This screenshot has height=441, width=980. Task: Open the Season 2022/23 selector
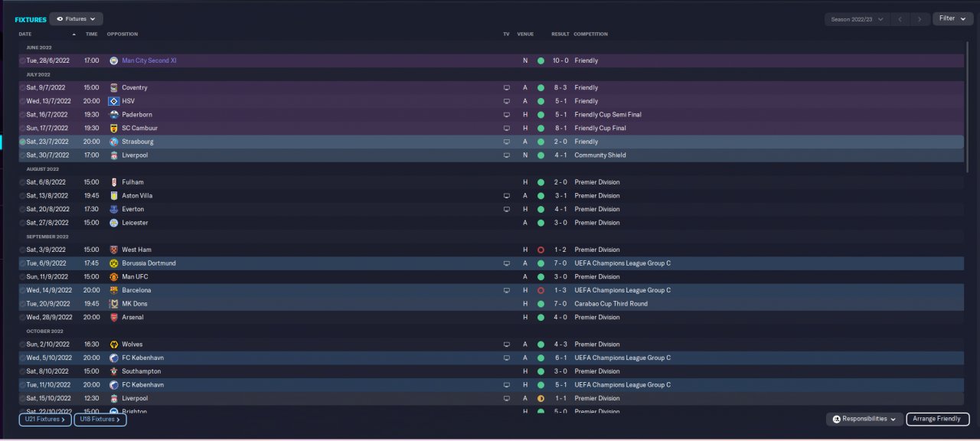coord(857,19)
